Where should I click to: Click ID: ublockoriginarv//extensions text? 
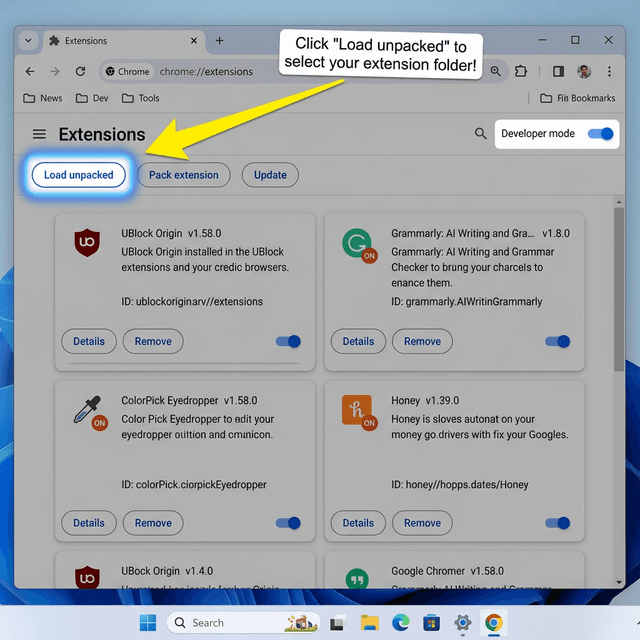(x=192, y=302)
